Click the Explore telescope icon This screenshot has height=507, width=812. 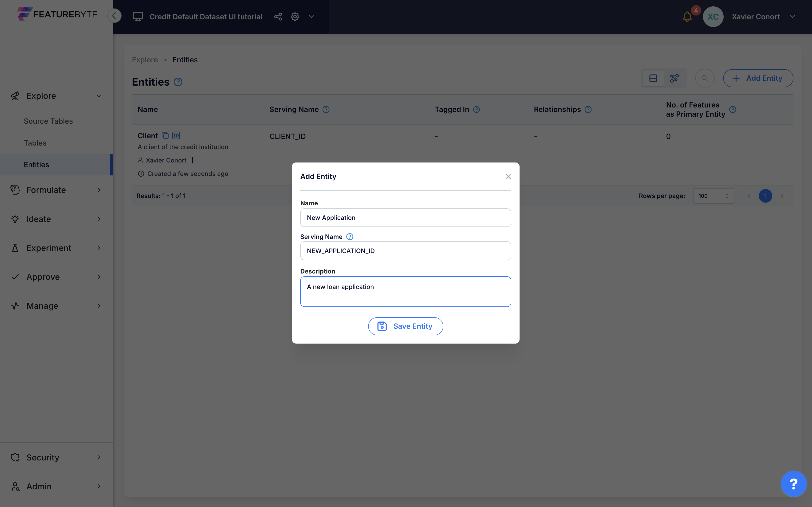coord(15,96)
